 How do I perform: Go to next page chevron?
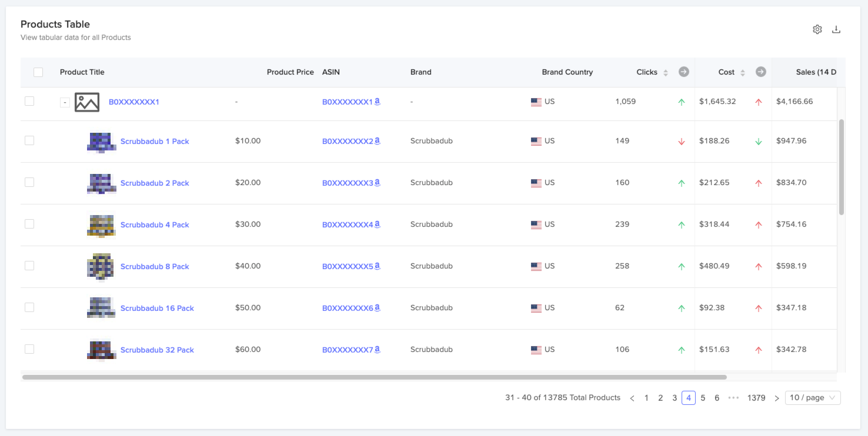point(776,398)
